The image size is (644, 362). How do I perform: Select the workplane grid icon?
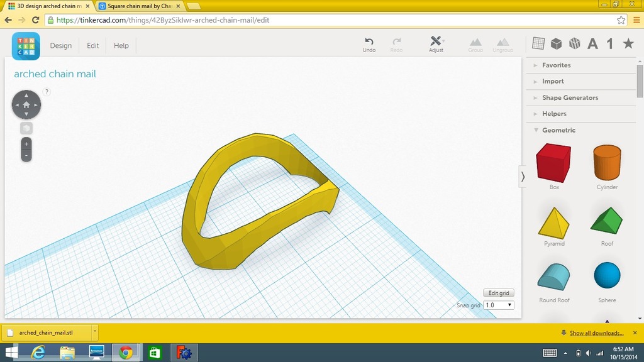tap(538, 43)
